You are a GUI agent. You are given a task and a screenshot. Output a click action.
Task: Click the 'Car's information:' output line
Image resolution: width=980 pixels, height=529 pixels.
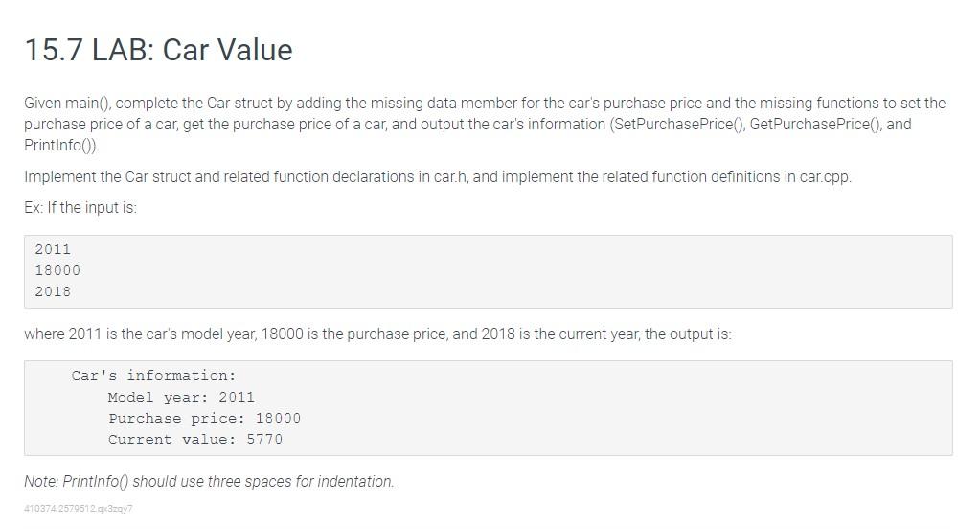click(153, 375)
